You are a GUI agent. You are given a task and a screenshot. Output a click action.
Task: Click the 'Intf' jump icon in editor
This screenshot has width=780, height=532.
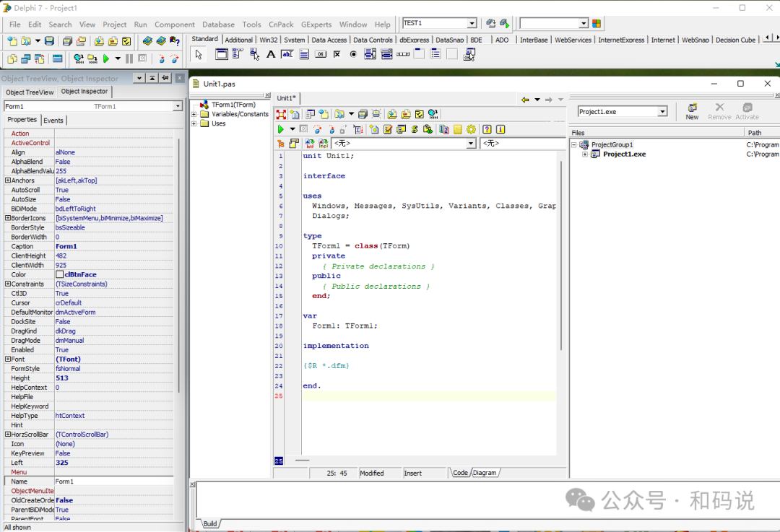point(309,143)
